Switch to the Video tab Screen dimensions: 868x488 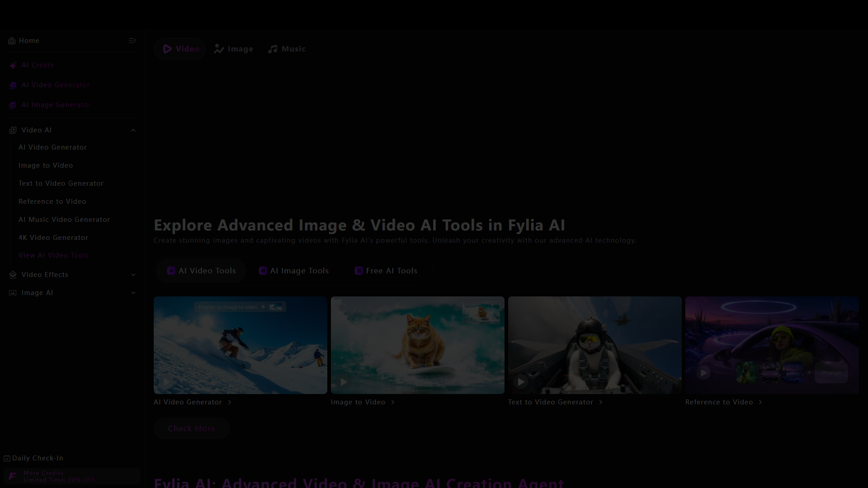180,49
